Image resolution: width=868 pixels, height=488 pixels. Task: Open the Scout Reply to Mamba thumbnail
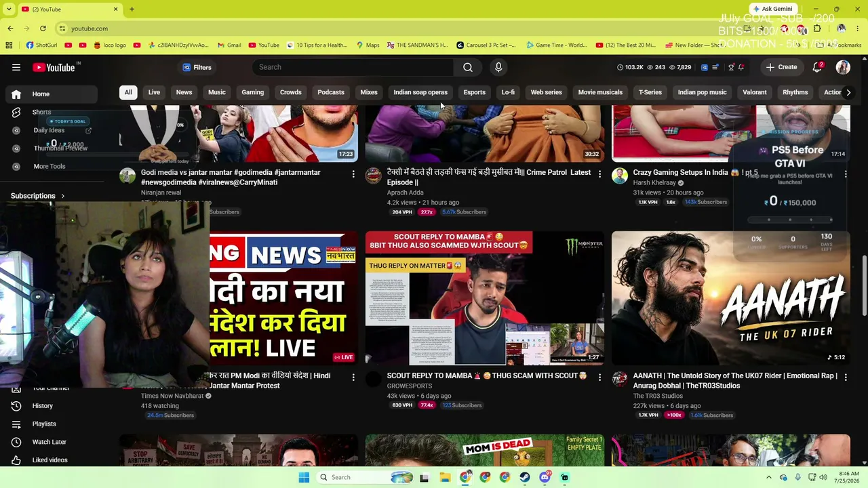click(485, 298)
